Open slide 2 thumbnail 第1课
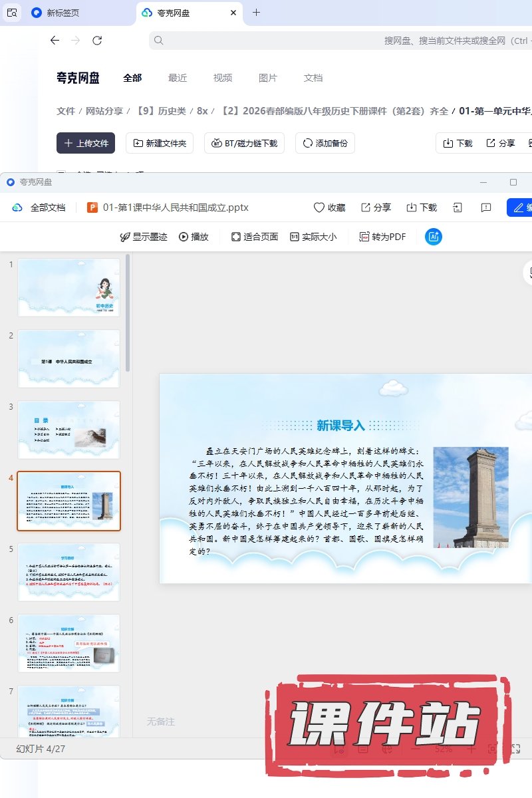This screenshot has width=532, height=798. [68, 359]
